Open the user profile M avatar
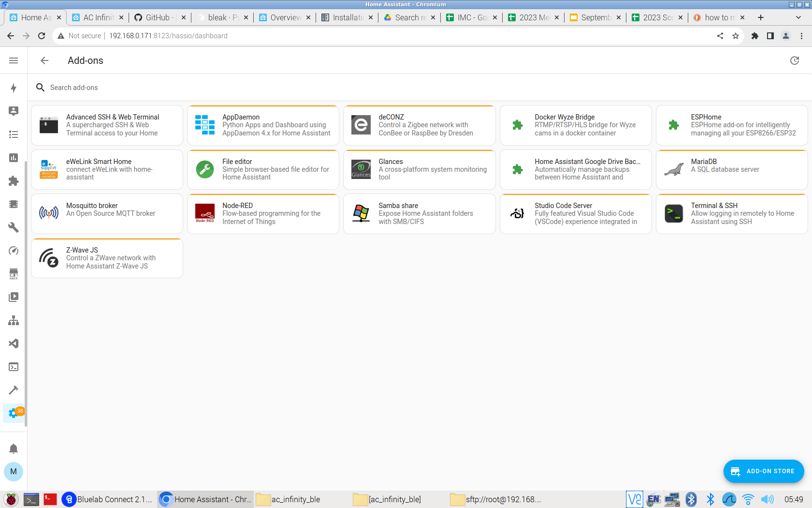Screen dimensions: 812x508 [x=14, y=471]
